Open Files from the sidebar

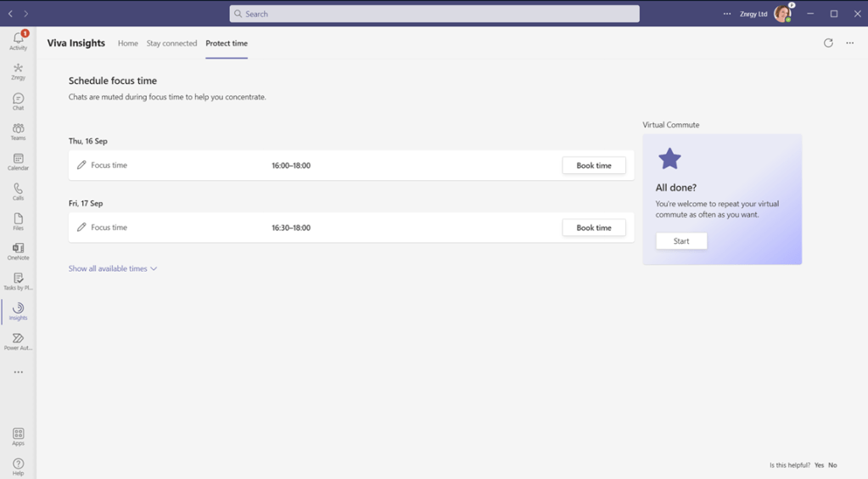point(18,222)
